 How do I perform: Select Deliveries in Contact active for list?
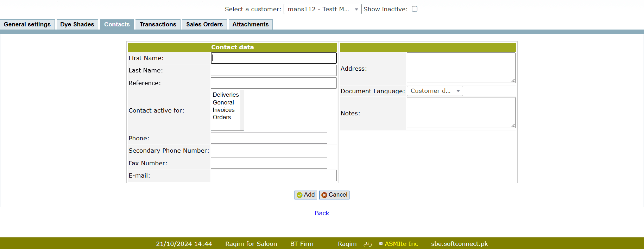pos(226,95)
